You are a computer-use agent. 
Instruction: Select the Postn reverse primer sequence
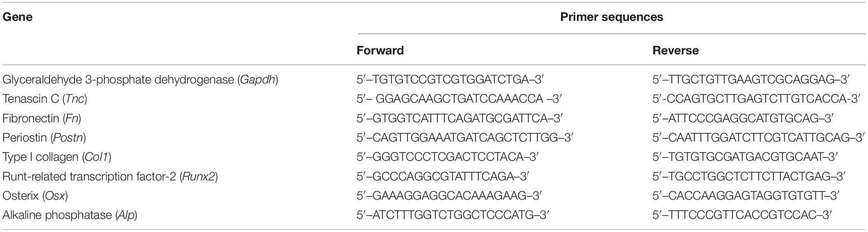[759, 138]
